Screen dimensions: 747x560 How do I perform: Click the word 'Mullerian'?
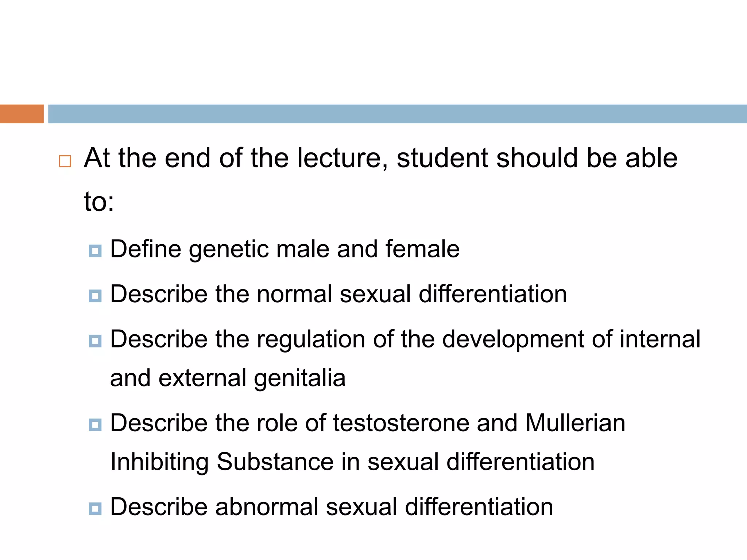575,423
